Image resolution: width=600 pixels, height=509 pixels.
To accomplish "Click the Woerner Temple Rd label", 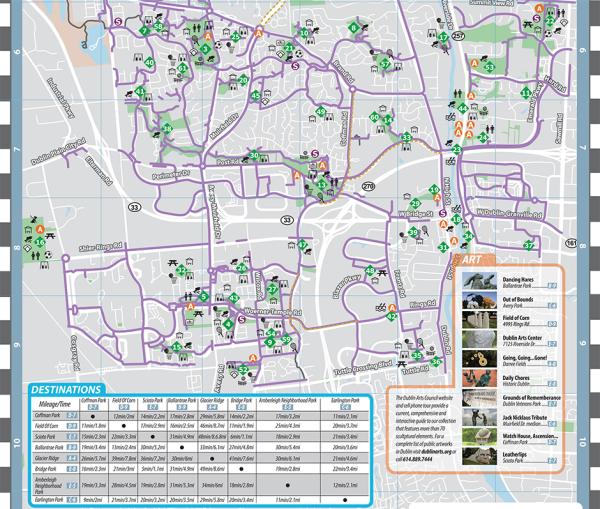I will [272, 312].
